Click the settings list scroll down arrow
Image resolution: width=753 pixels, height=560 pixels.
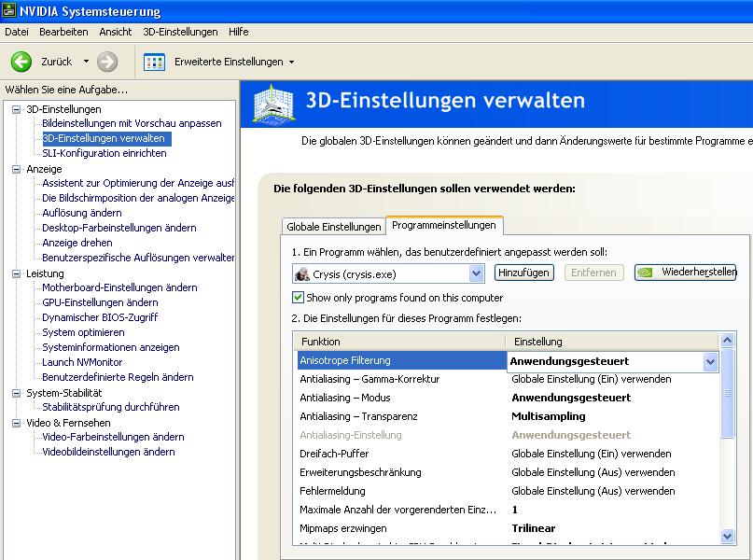point(727,536)
